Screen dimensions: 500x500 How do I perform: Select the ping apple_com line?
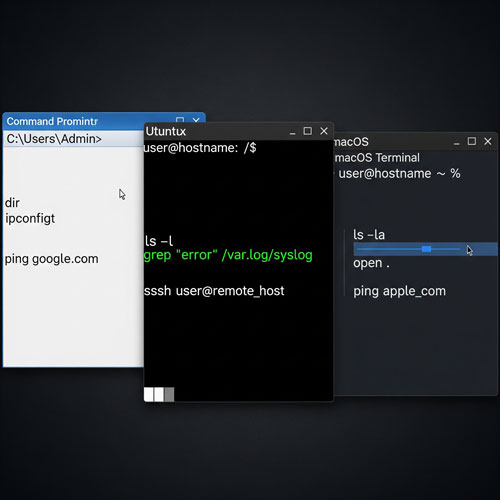[x=399, y=291]
